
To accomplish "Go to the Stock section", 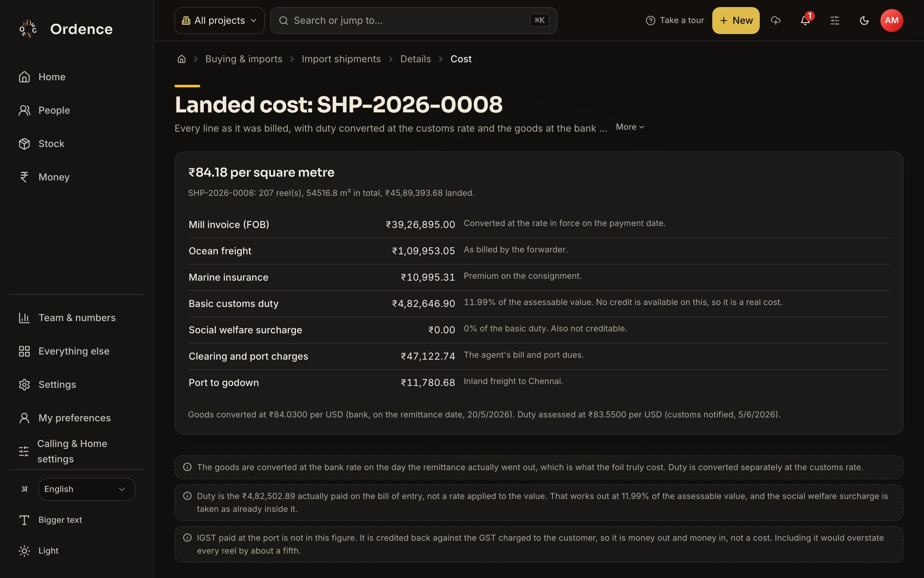I will (x=76, y=144).
